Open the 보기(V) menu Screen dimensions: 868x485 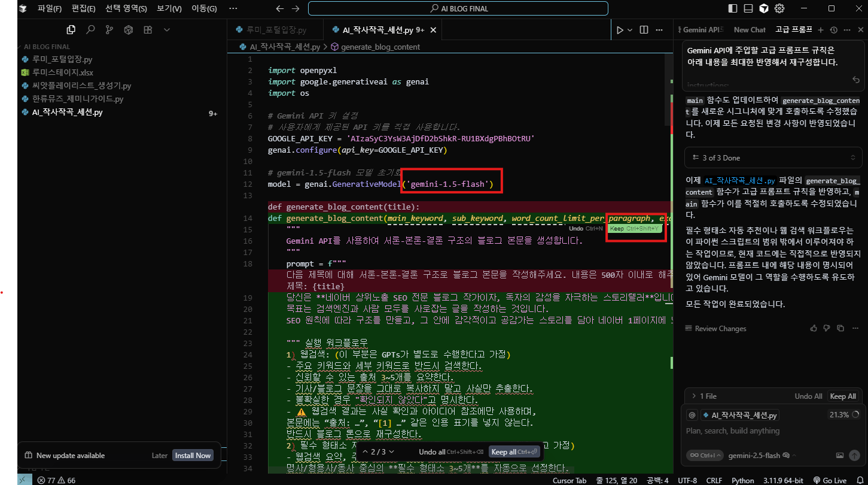point(170,8)
